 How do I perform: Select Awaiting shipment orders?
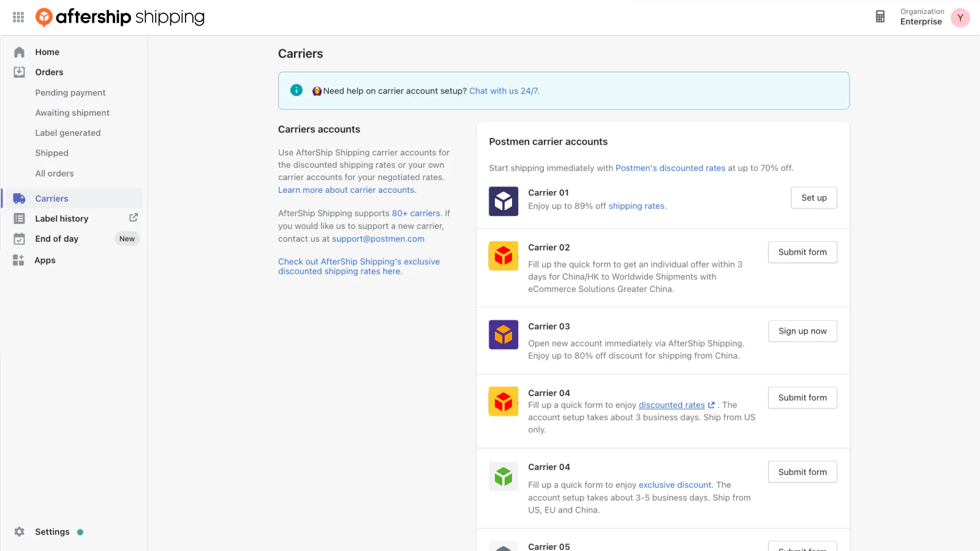click(72, 113)
